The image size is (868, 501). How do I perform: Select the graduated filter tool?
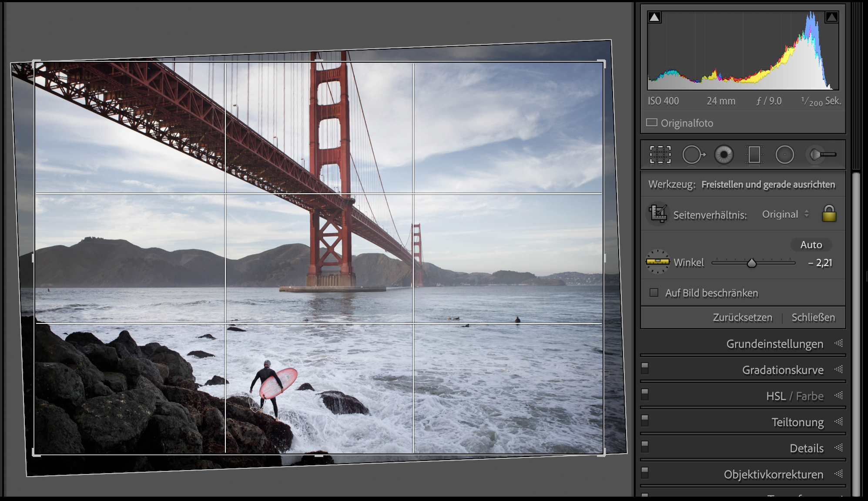coord(754,155)
